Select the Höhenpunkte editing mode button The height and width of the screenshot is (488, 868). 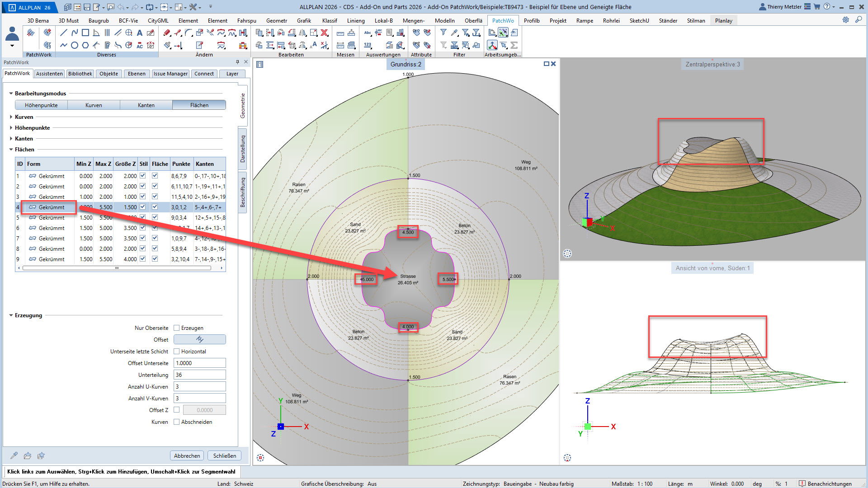point(41,105)
